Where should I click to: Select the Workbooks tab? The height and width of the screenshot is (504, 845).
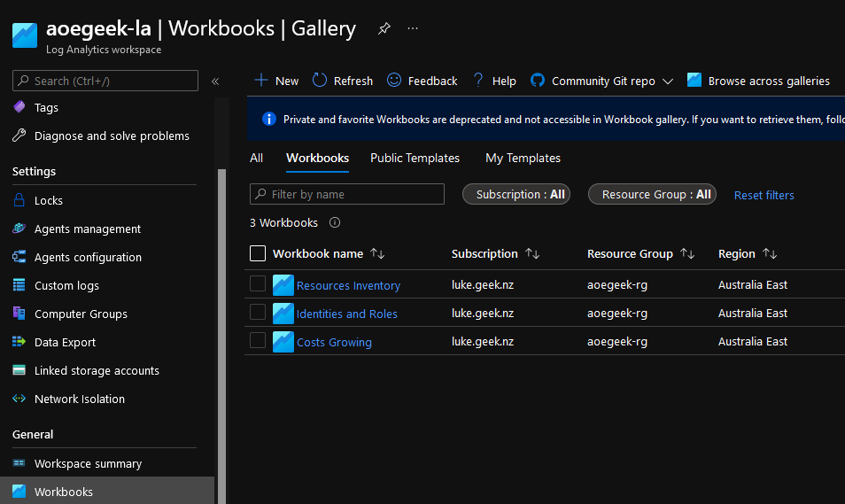pos(317,158)
